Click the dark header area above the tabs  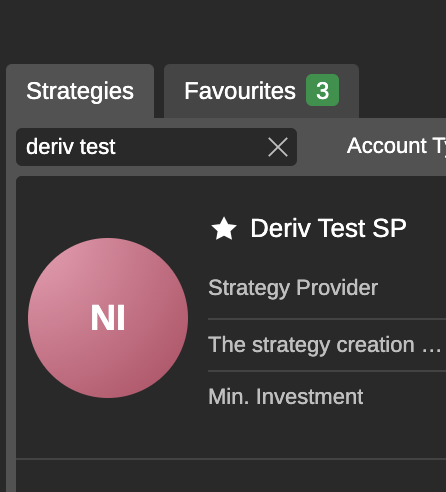223,30
